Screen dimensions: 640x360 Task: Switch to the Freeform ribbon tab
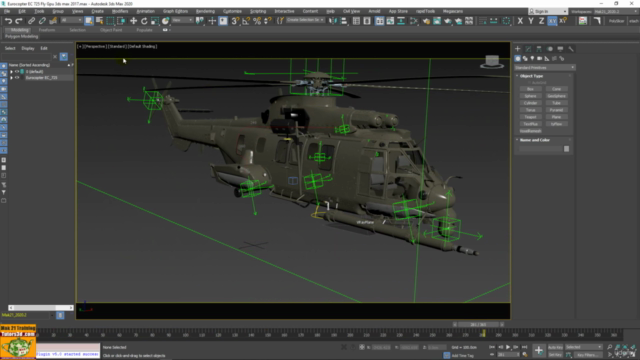click(x=47, y=30)
